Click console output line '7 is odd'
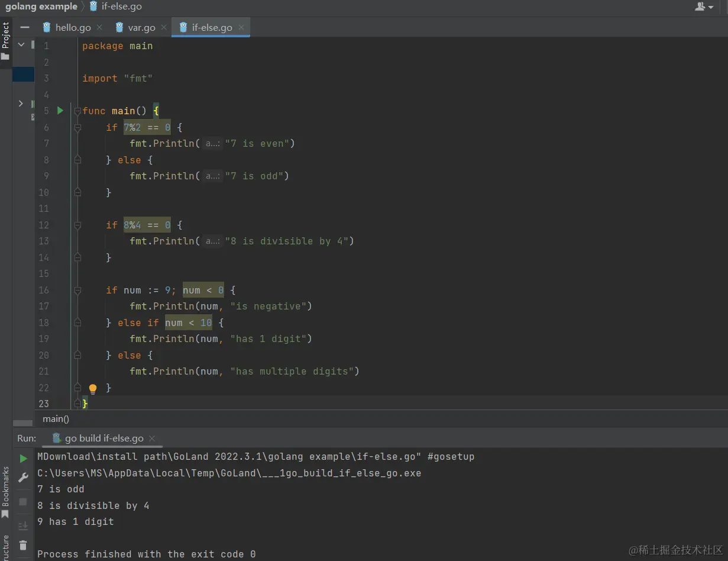The image size is (728, 561). [61, 489]
